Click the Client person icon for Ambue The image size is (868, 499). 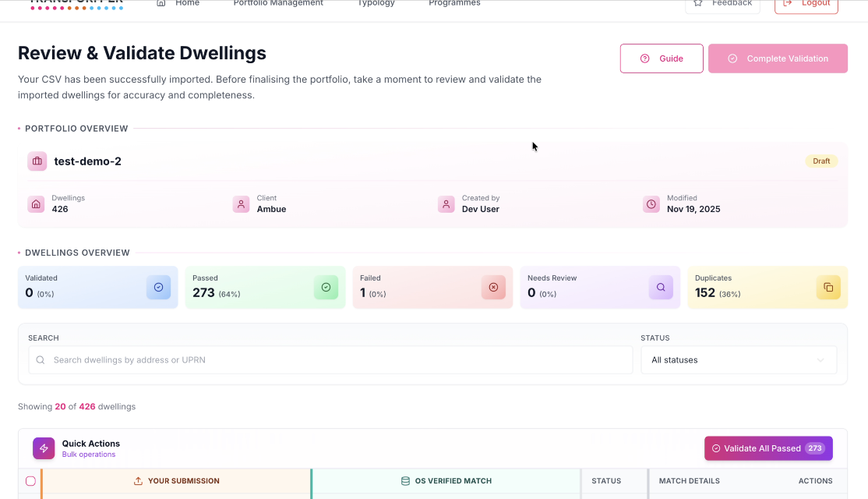coord(241,204)
